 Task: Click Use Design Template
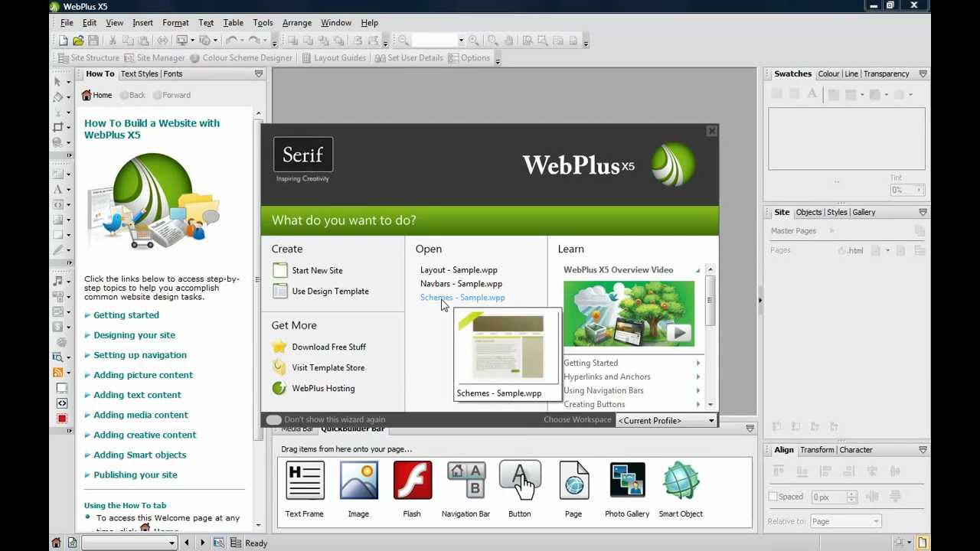click(x=321, y=292)
